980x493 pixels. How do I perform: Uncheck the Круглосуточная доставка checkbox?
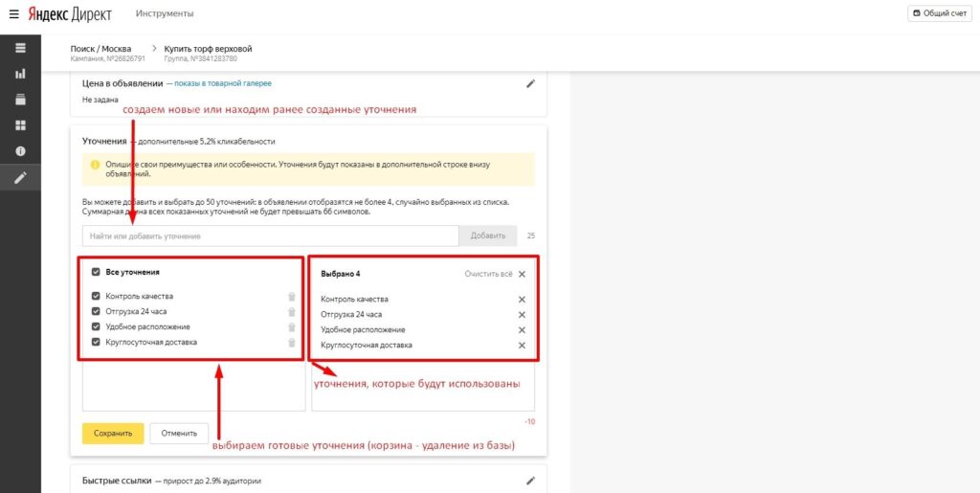pos(96,342)
